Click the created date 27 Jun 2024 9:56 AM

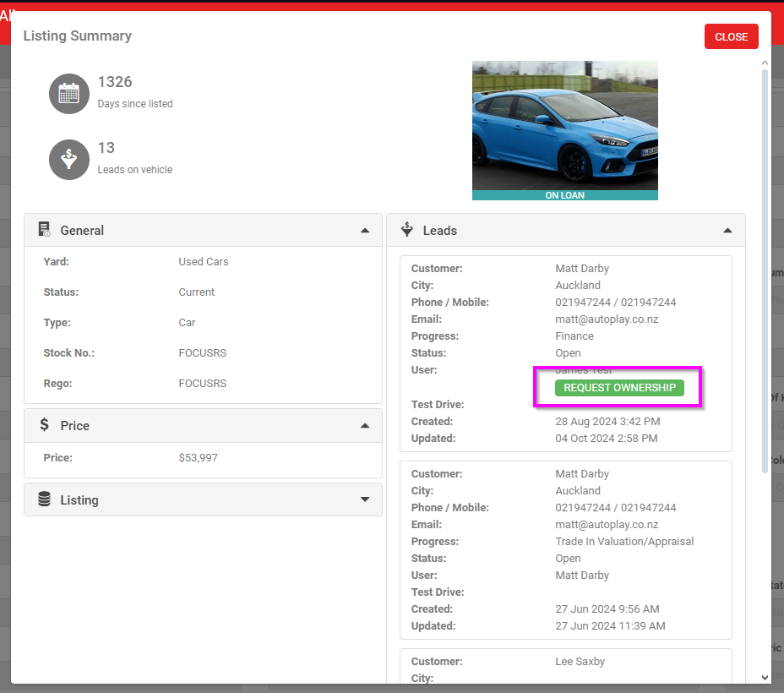(x=607, y=609)
